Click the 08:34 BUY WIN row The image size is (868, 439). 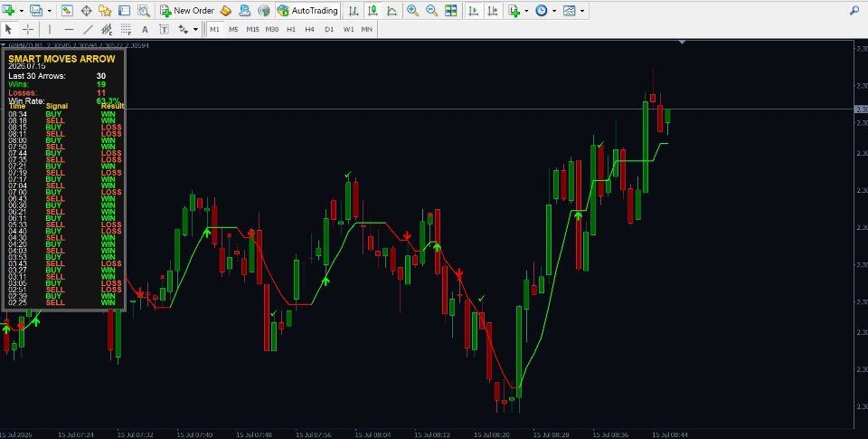(x=62, y=114)
